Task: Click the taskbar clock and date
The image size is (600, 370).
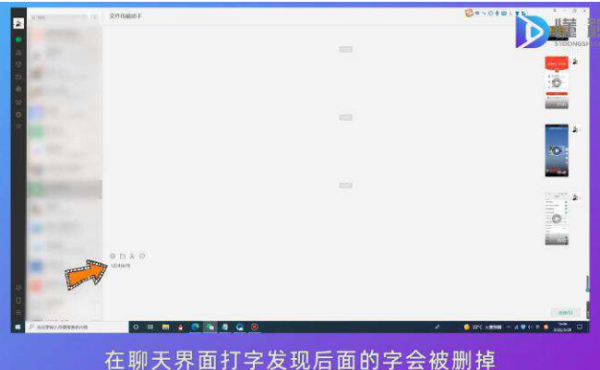Action: (x=562, y=327)
